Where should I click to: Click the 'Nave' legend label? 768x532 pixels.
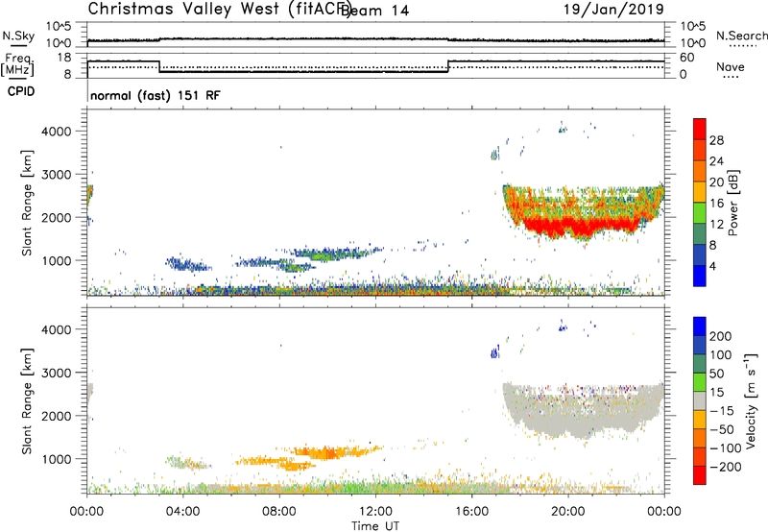point(731,67)
